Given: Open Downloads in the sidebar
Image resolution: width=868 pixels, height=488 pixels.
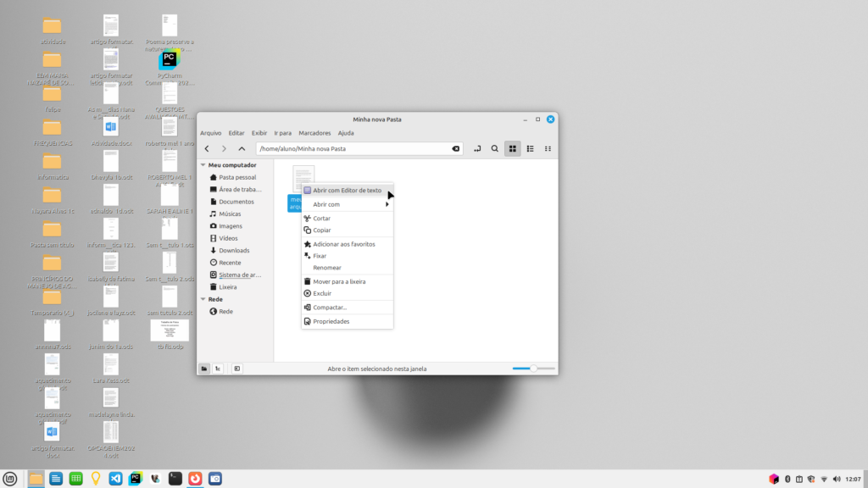Looking at the screenshot, I should [x=234, y=251].
